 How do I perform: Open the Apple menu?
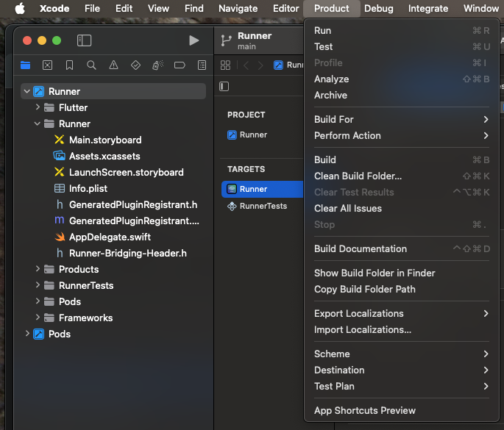click(20, 9)
